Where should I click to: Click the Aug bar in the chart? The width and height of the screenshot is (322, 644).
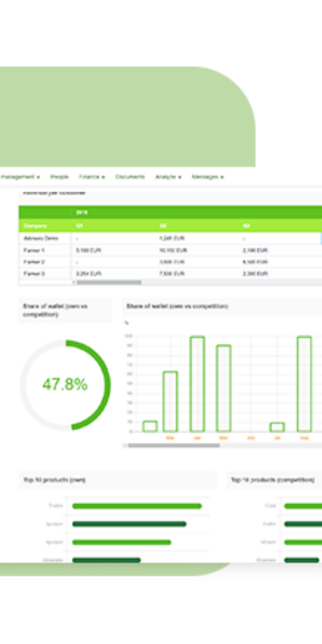click(304, 384)
